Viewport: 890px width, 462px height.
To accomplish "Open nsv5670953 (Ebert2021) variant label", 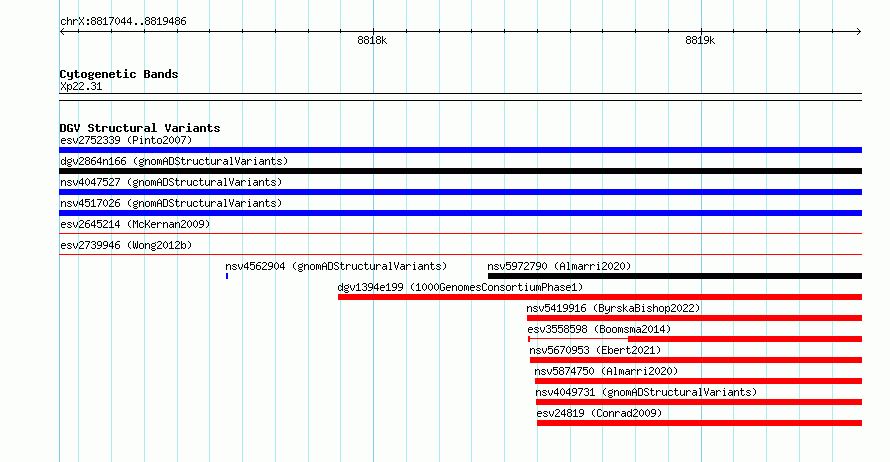I will pos(595,350).
